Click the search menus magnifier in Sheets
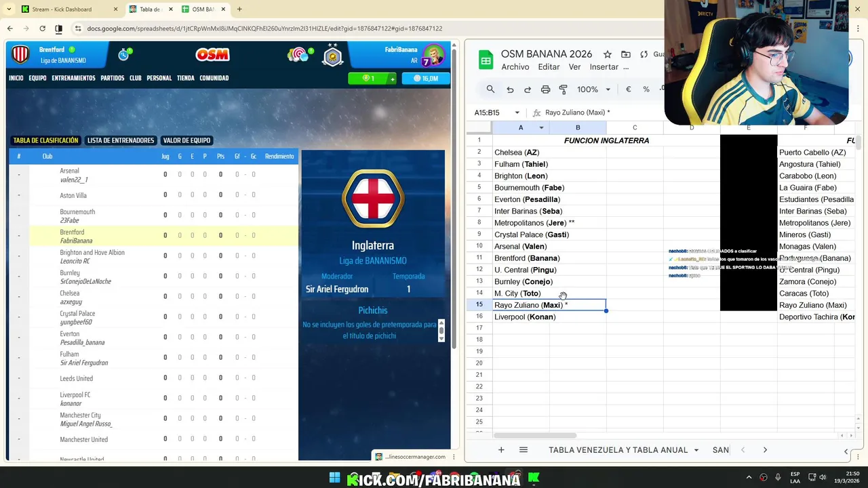Viewport: 868px width, 488px height. point(490,89)
